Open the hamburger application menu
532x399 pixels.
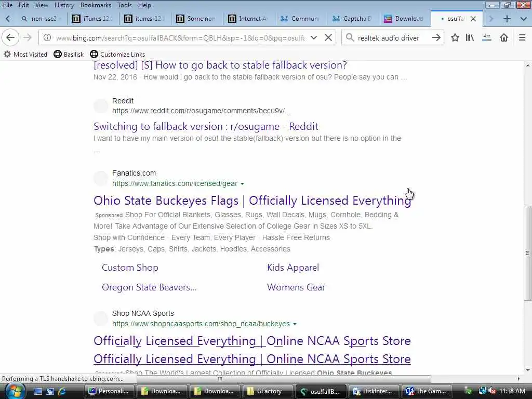(x=522, y=37)
